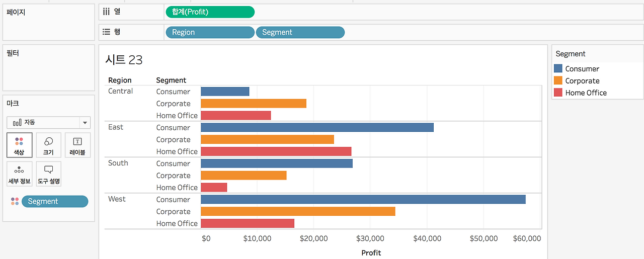Open the 색상 color card
Screen dimensions: 644x259
(20, 145)
